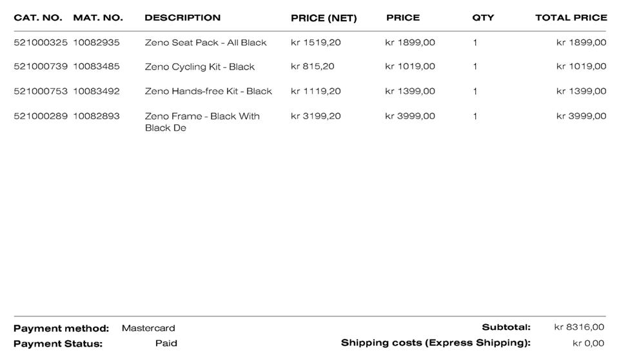Select the Zeno Hands-free Kit - Black description
619x364 pixels.
pos(208,91)
